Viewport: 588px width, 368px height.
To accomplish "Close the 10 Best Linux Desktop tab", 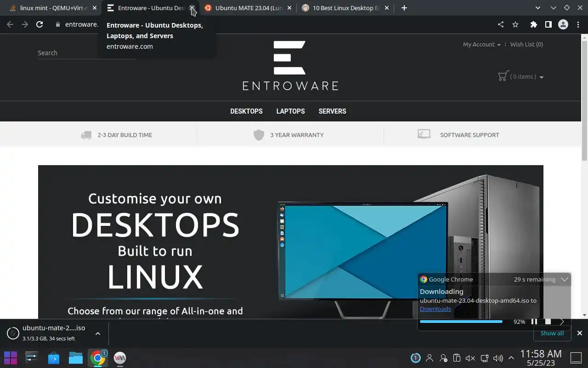I will coord(386,8).
